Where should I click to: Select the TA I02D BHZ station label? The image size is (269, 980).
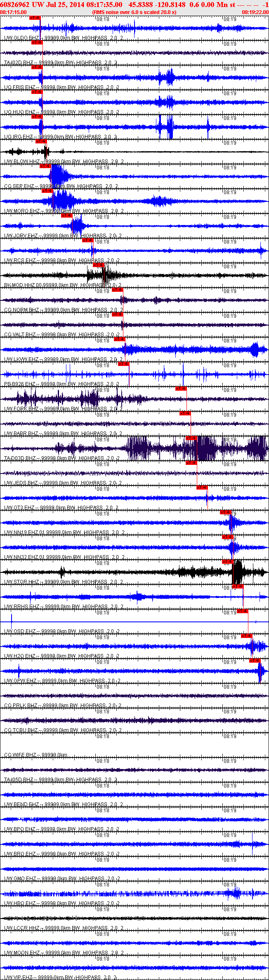click(19, 63)
